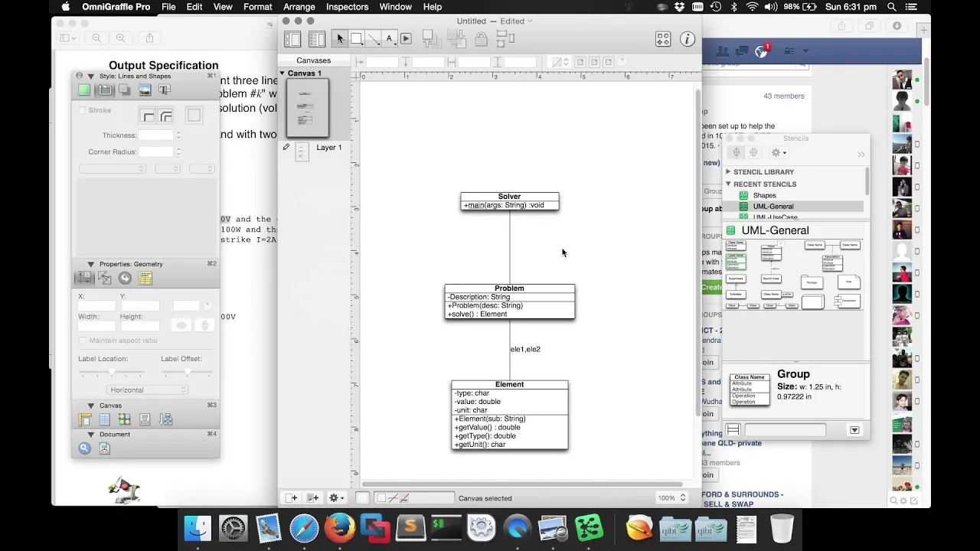
Task: Collapse the Canvas inspector section
Action: (91, 406)
